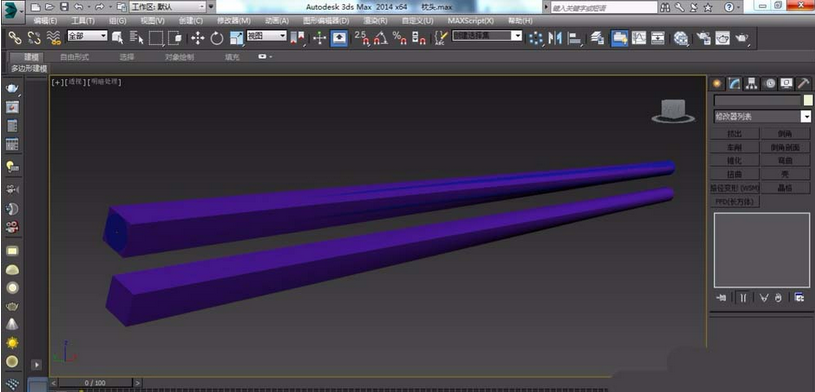Image resolution: width=815 pixels, height=392 pixels.
Task: Expand the Modifier List dropdown
Action: click(762, 116)
